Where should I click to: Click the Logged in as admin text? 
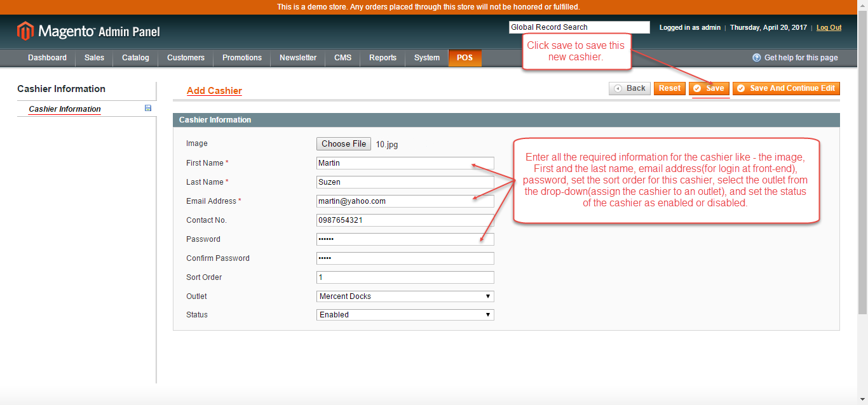[x=690, y=27]
